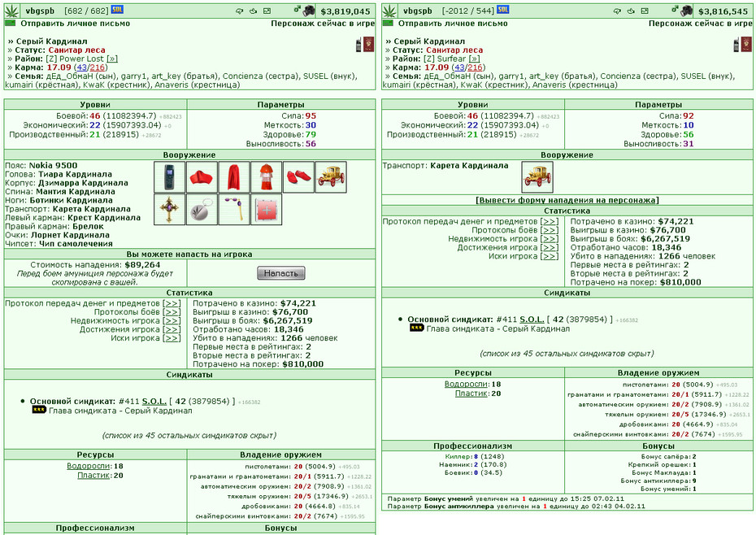Click the passport icon in the left profile
Image resolution: width=756 pixels, height=535 pixels.
[x=369, y=45]
